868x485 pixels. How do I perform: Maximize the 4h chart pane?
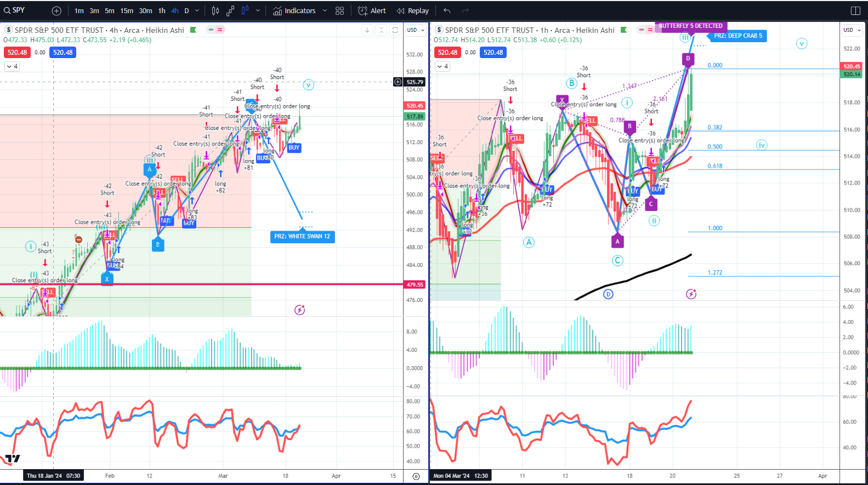pos(395,30)
